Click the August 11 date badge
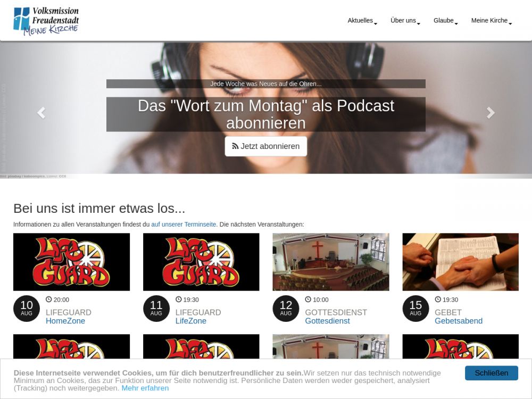Screen dimensions: 532x399 pos(156,309)
